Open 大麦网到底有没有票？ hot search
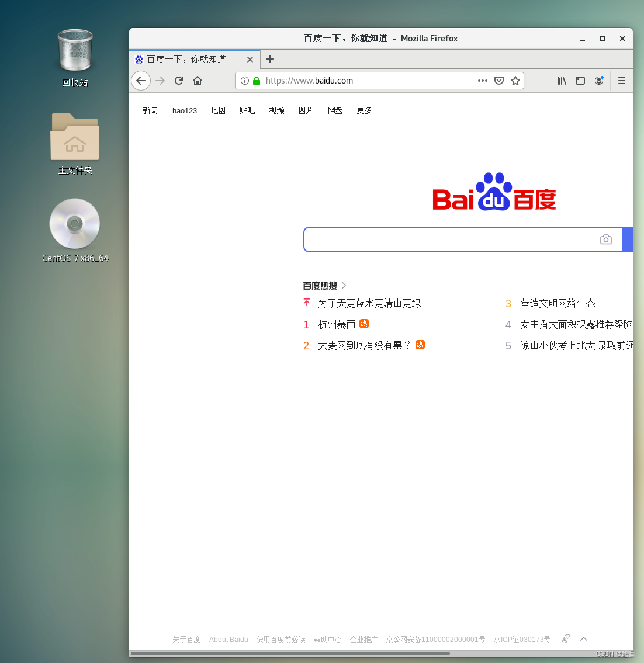This screenshot has width=644, height=663. click(x=364, y=345)
